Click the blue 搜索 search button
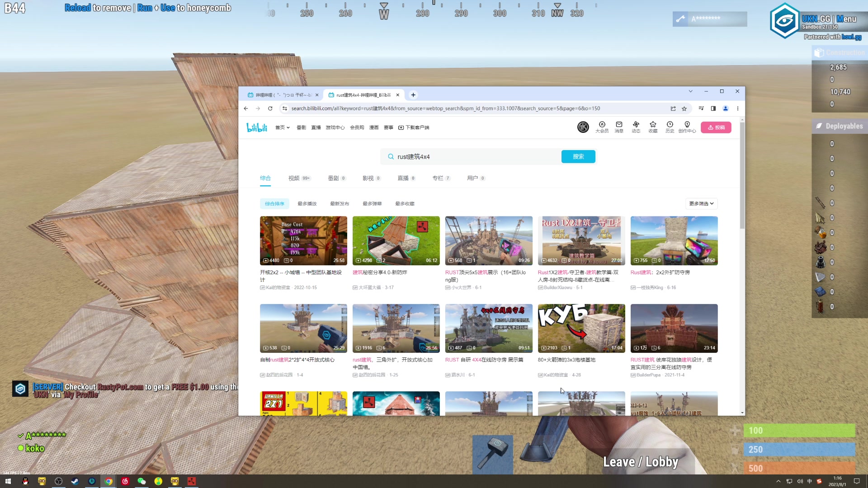 (578, 156)
